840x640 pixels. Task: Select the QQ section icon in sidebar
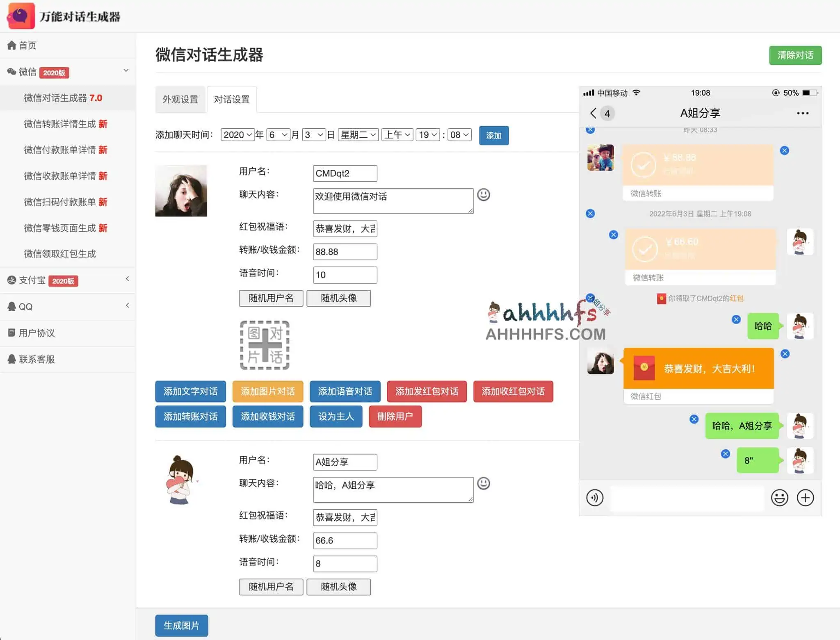[x=11, y=306]
